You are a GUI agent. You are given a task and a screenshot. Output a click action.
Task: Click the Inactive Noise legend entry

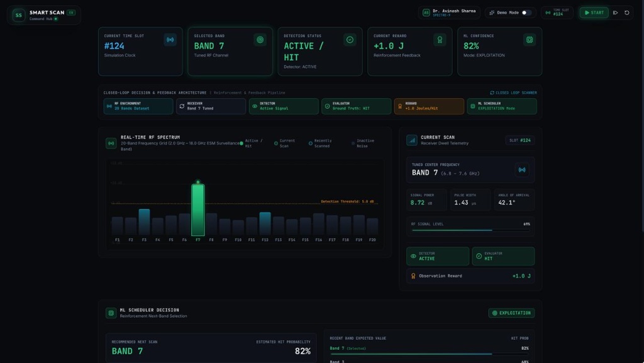click(363, 143)
